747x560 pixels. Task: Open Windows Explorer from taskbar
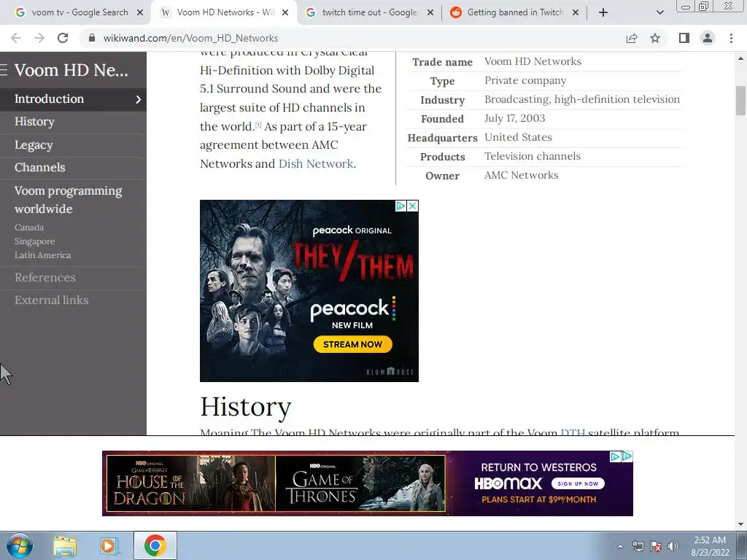coord(64,545)
